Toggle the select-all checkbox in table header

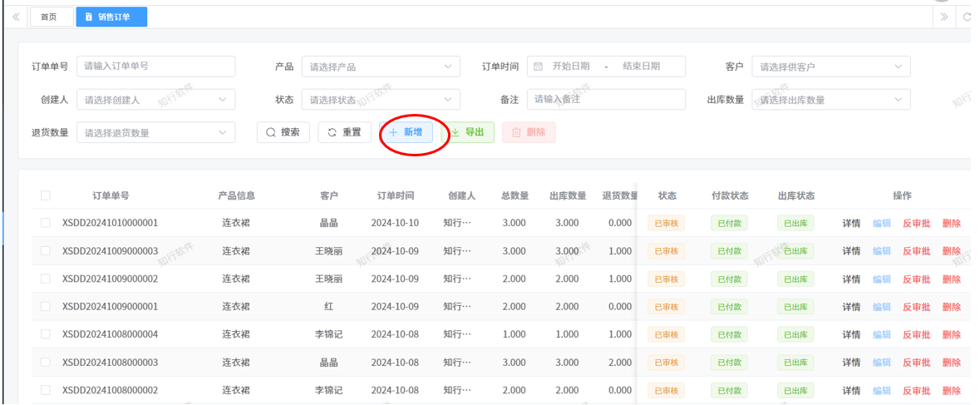(46, 196)
